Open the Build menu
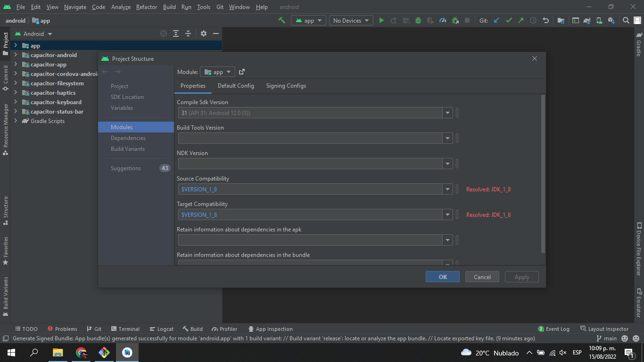Screen dimensions: 644x362 169,7
